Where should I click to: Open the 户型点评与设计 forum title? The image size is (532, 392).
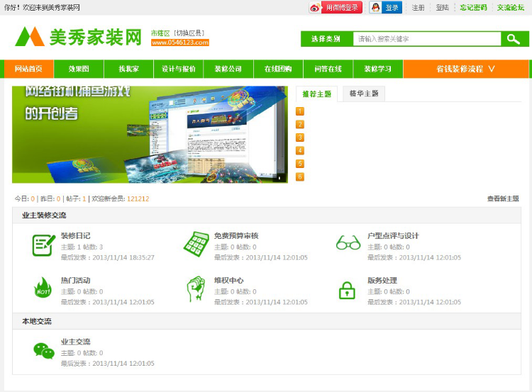[x=393, y=235]
